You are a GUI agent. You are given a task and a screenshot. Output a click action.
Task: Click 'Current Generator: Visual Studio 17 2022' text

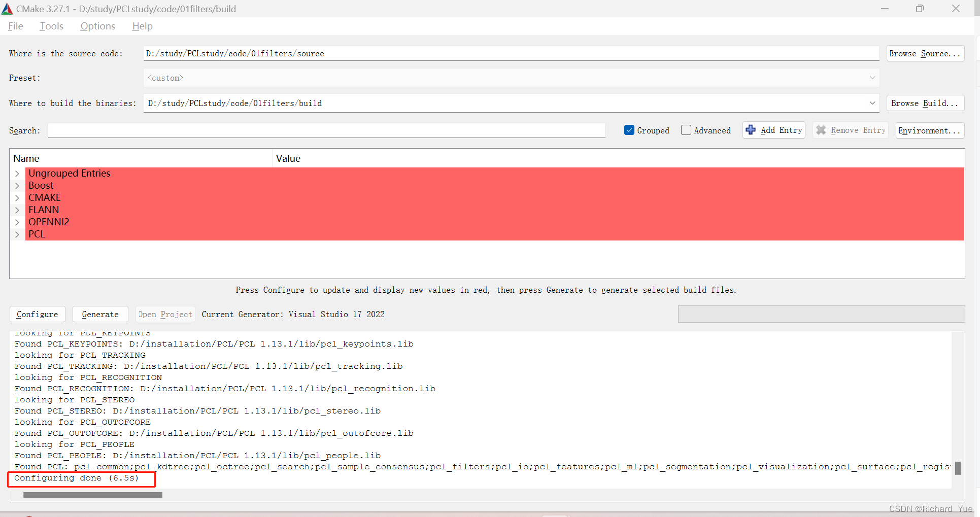[293, 314]
